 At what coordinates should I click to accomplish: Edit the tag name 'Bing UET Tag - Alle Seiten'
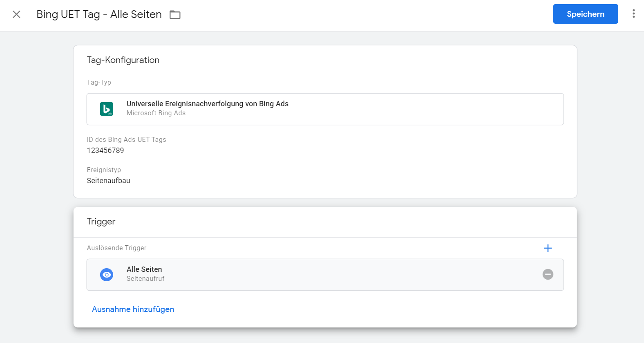(99, 14)
